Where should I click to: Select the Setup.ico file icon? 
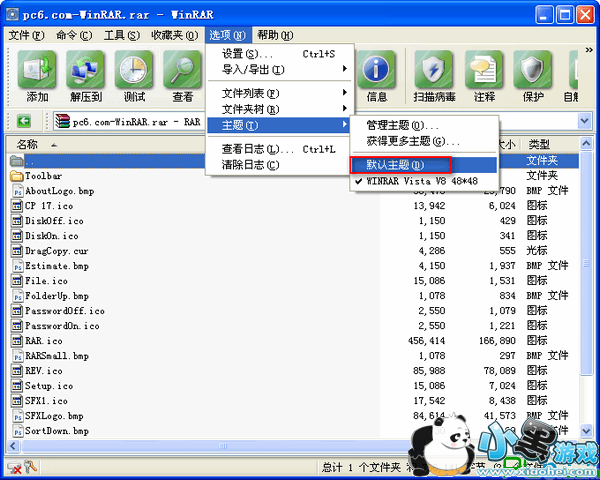[x=16, y=386]
